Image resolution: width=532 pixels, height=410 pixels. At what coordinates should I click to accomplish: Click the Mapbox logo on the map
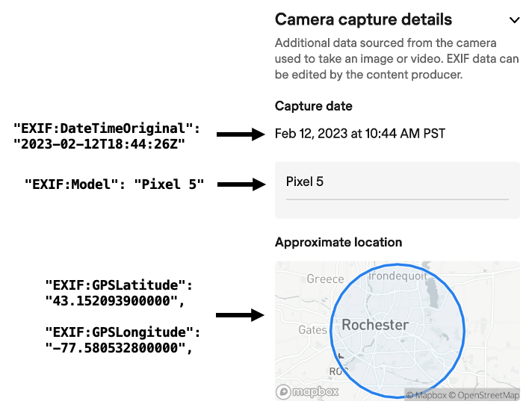(x=307, y=391)
